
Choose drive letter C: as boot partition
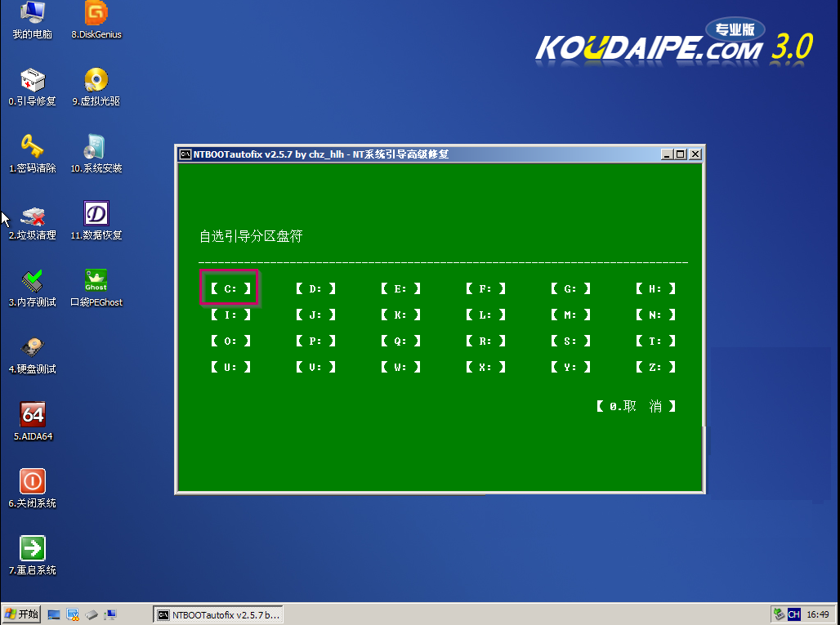pyautogui.click(x=230, y=288)
